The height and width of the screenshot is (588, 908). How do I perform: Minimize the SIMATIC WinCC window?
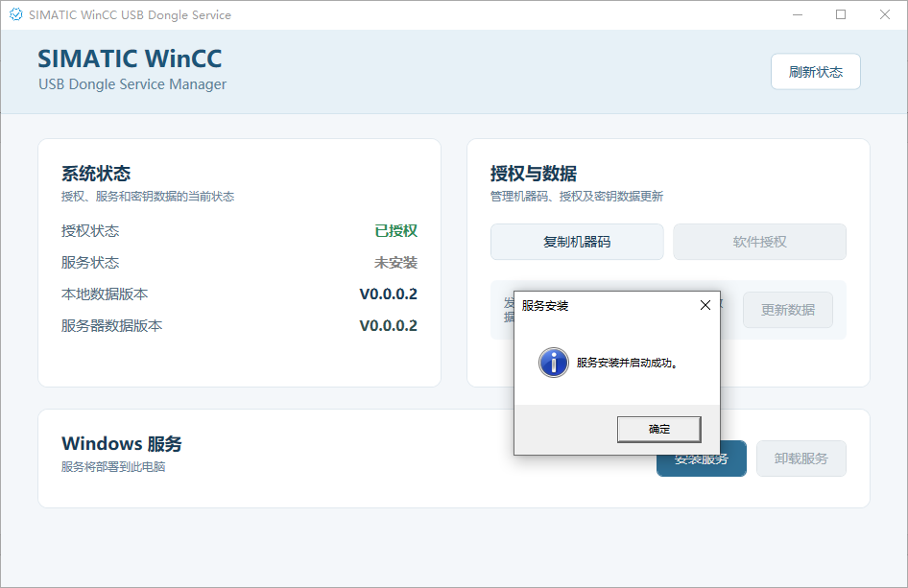coord(798,14)
